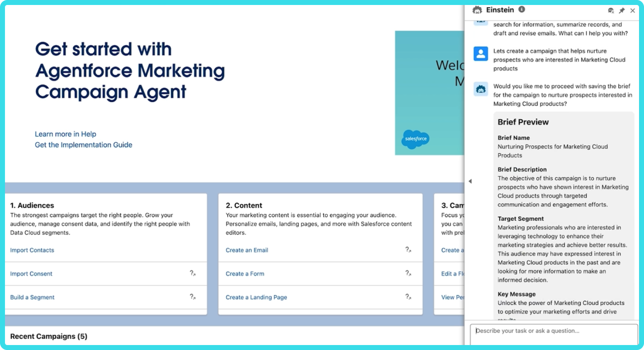Screen dimensions: 644x350
Task: Click the end conversation icon in Einstein header
Action: coord(611,10)
